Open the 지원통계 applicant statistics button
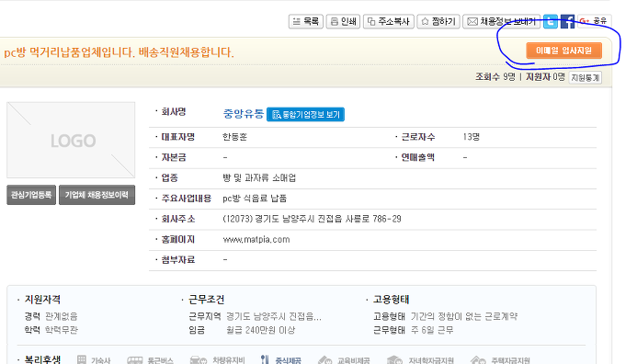Image resolution: width=637 pixels, height=364 pixels. [x=586, y=77]
